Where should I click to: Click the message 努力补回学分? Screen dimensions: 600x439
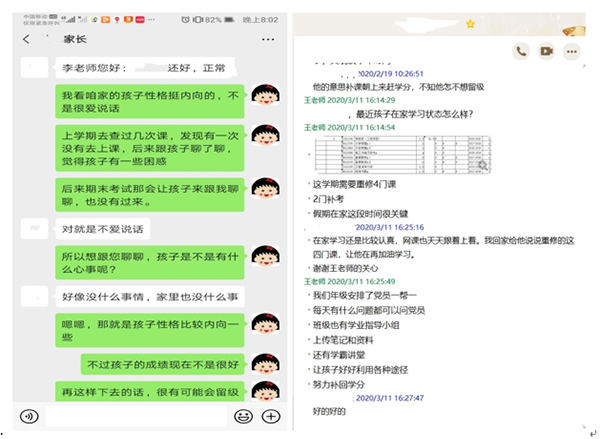click(x=339, y=385)
